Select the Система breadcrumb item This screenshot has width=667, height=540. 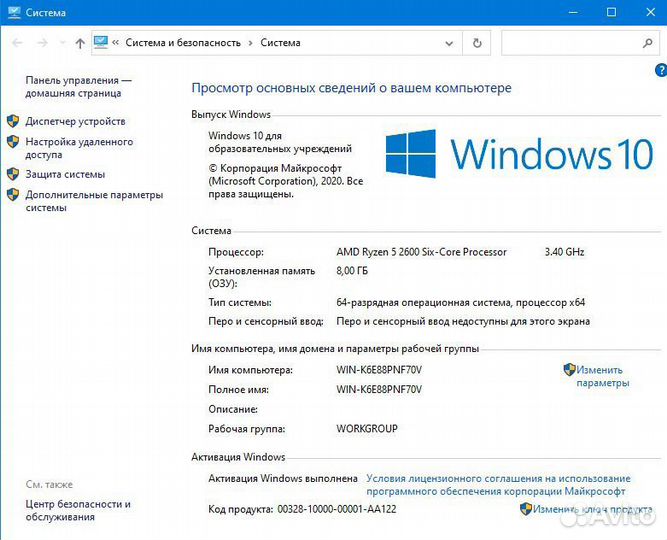tap(280, 43)
